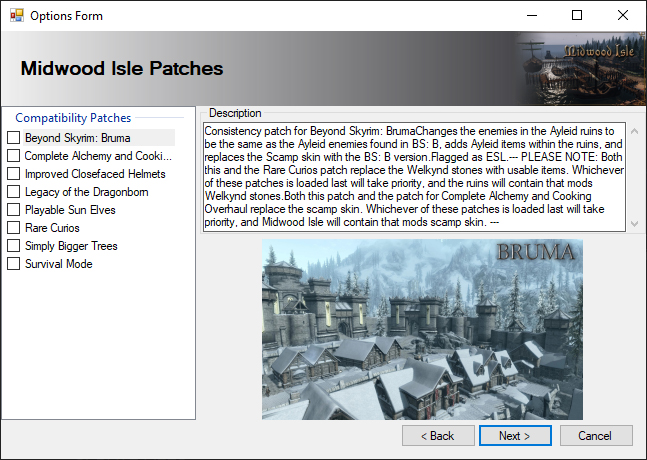Click the Bruma preview image
Image resolution: width=647 pixels, height=460 pixels.
click(422, 329)
